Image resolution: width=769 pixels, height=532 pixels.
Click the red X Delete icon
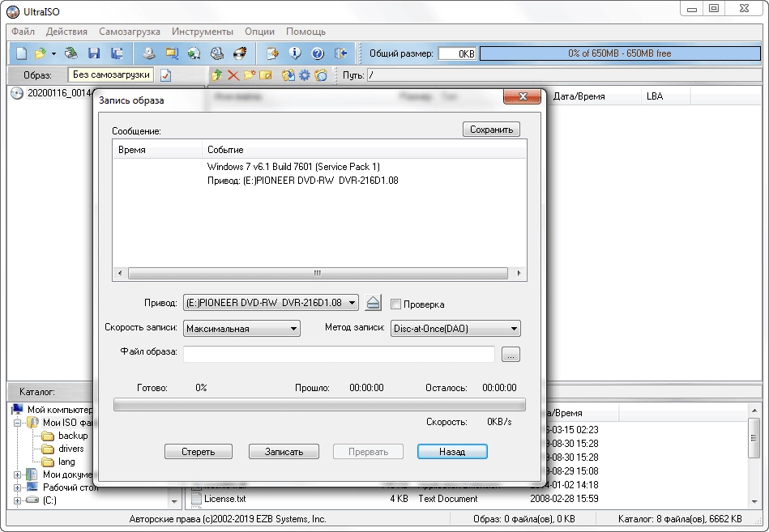tap(233, 75)
